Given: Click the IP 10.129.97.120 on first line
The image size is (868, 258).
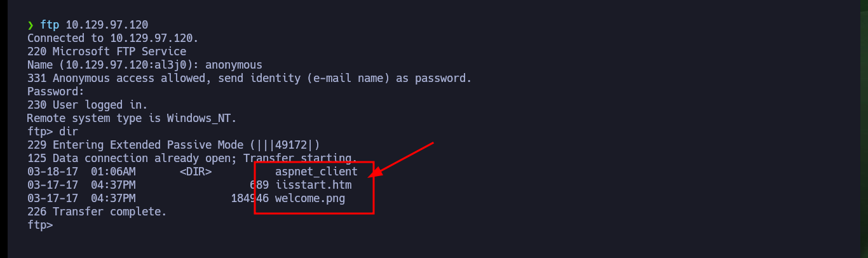Looking at the screenshot, I should [x=107, y=25].
